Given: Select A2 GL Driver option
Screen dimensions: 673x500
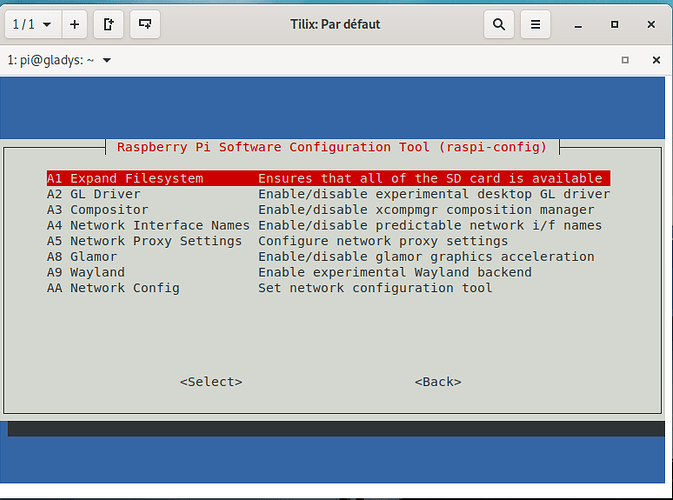Looking at the screenshot, I should (328, 194).
